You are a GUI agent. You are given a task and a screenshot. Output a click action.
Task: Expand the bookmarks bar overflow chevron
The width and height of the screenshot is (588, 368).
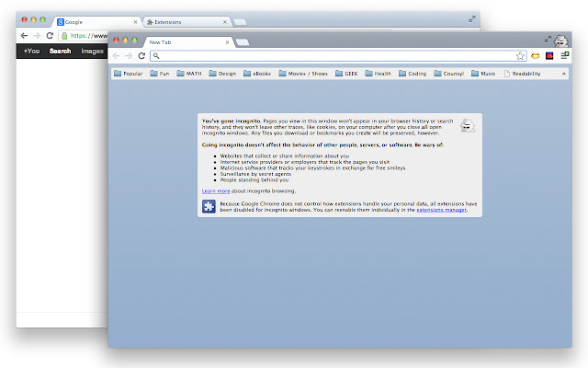[x=563, y=74]
